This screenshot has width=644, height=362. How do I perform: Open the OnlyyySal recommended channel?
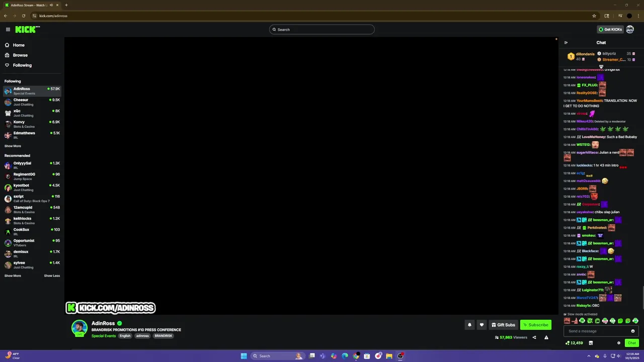click(x=32, y=165)
